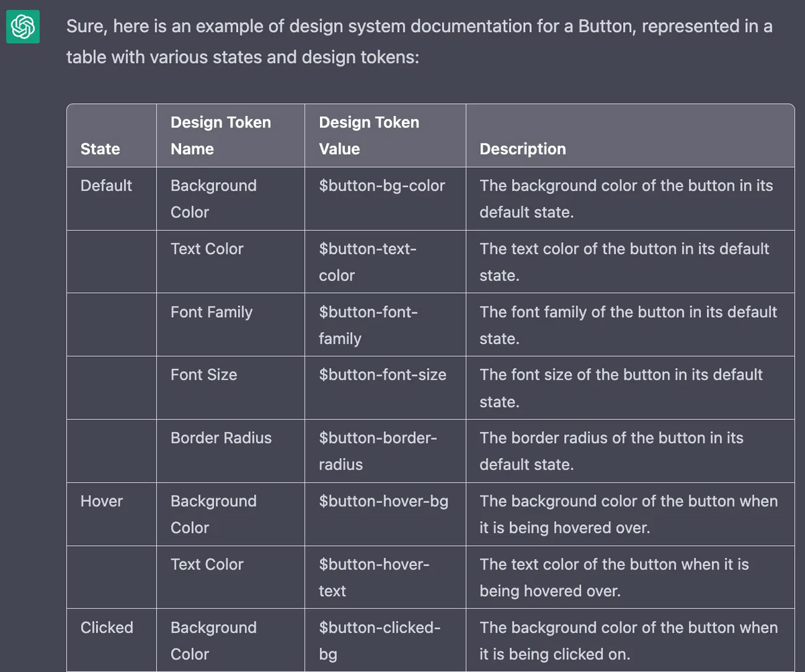Click the intro sentence above the table

pos(419,42)
